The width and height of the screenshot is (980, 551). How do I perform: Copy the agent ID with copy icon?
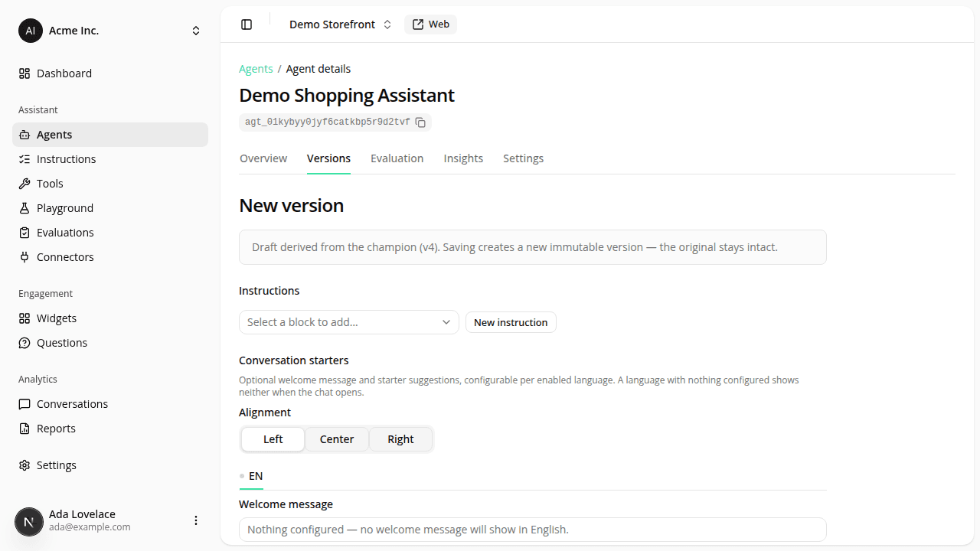(420, 122)
